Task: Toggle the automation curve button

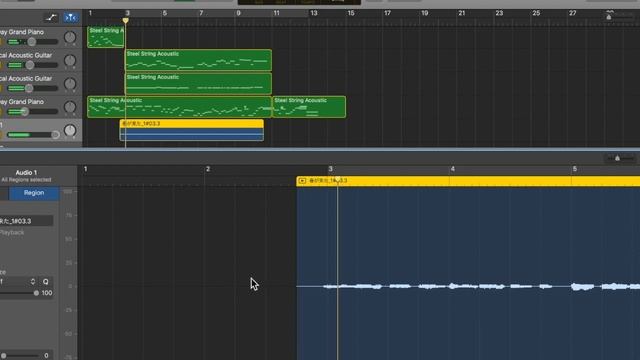Action: 51,18
